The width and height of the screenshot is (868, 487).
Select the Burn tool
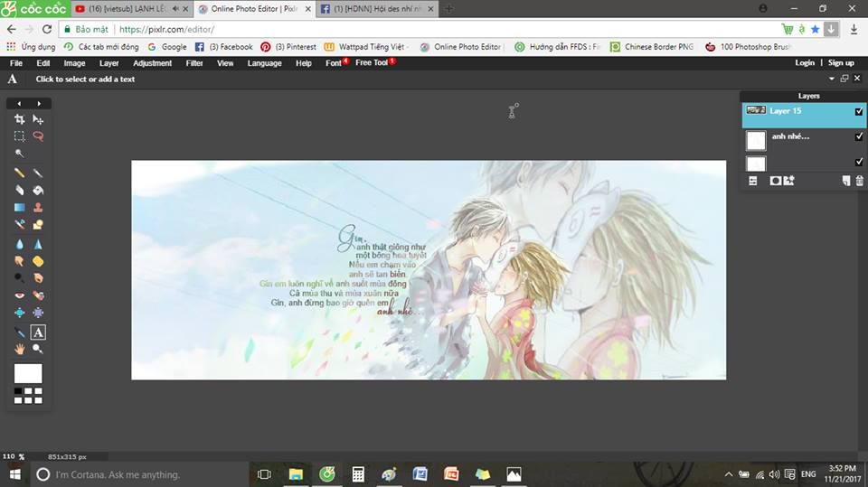38,277
